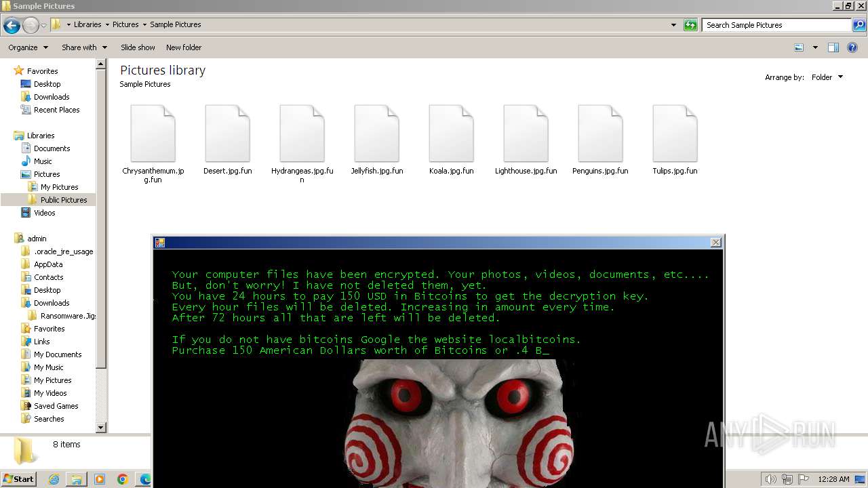
Task: Click the volume speaker tray icon
Action: pyautogui.click(x=771, y=479)
